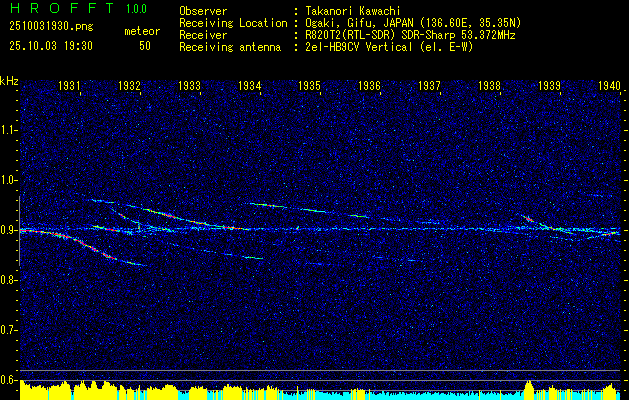Click the 1.0 kHz axis label

click(8, 181)
